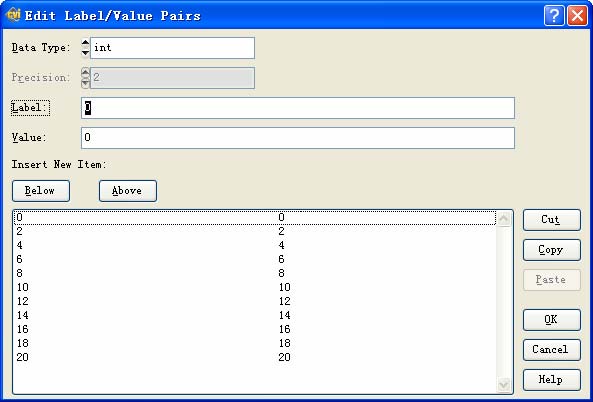
Task: Cancel the dialog
Action: (552, 350)
